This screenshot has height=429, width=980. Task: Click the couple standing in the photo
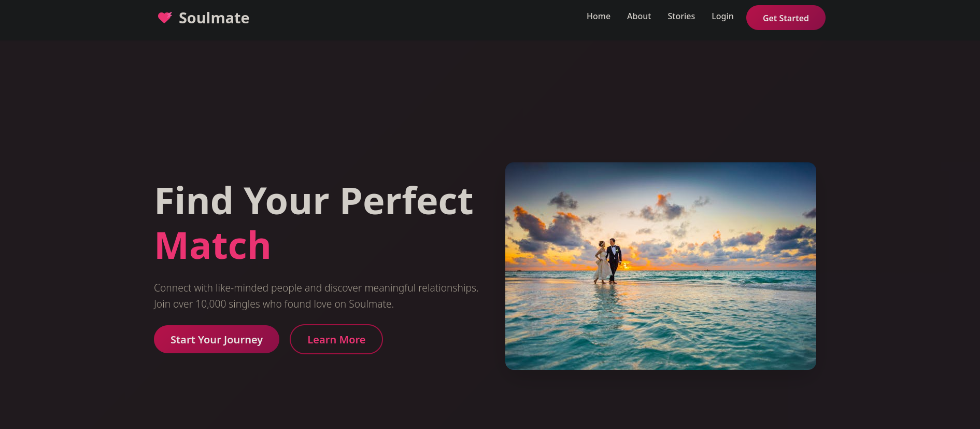pyautogui.click(x=608, y=261)
